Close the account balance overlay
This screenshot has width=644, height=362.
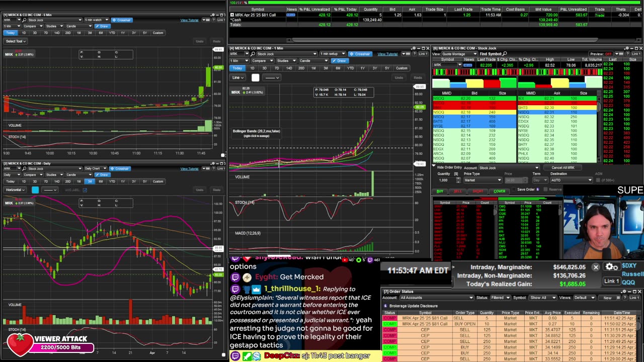click(x=596, y=267)
